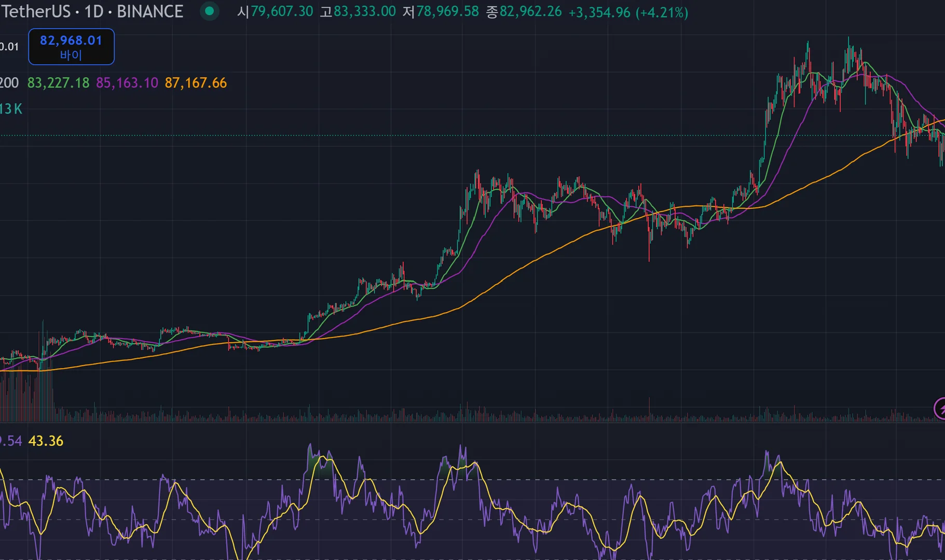Click the partially visible 0.01 sell price
This screenshot has height=560, width=945.
tap(9, 47)
